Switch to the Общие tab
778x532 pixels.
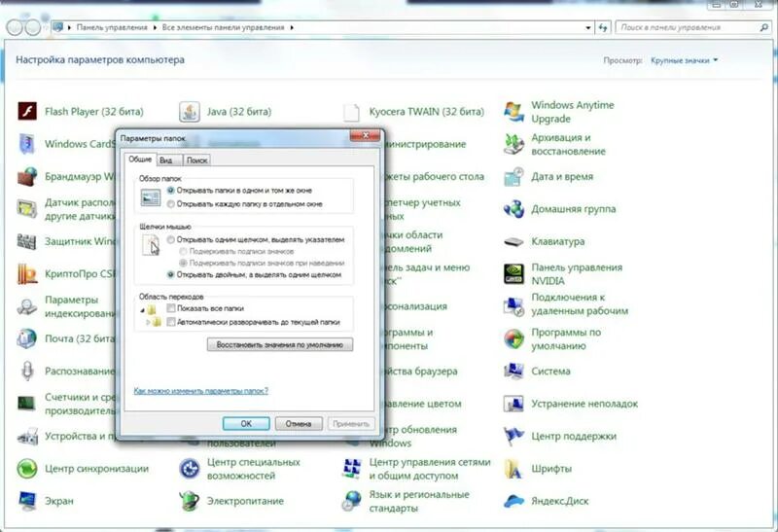tap(140, 159)
